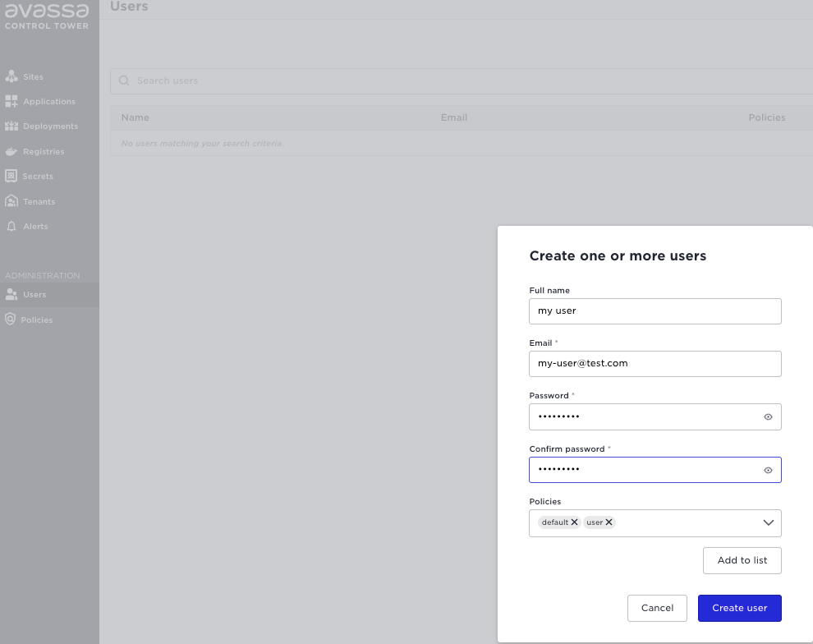Click the 'No users matching your search criteria' text

(x=202, y=143)
